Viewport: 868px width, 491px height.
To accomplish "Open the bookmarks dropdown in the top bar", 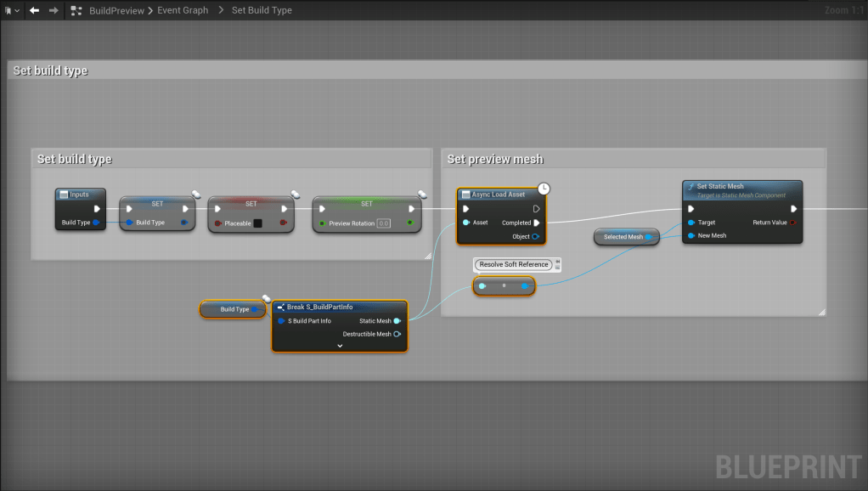I will (12, 10).
